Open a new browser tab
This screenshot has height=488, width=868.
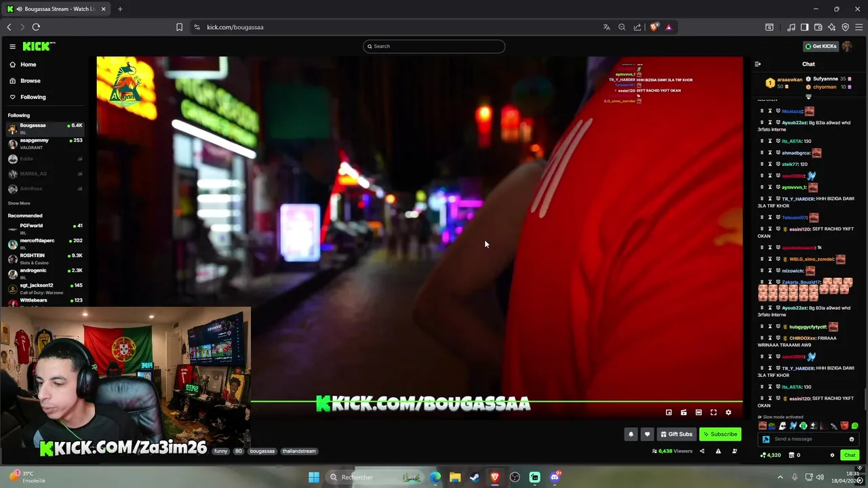120,9
